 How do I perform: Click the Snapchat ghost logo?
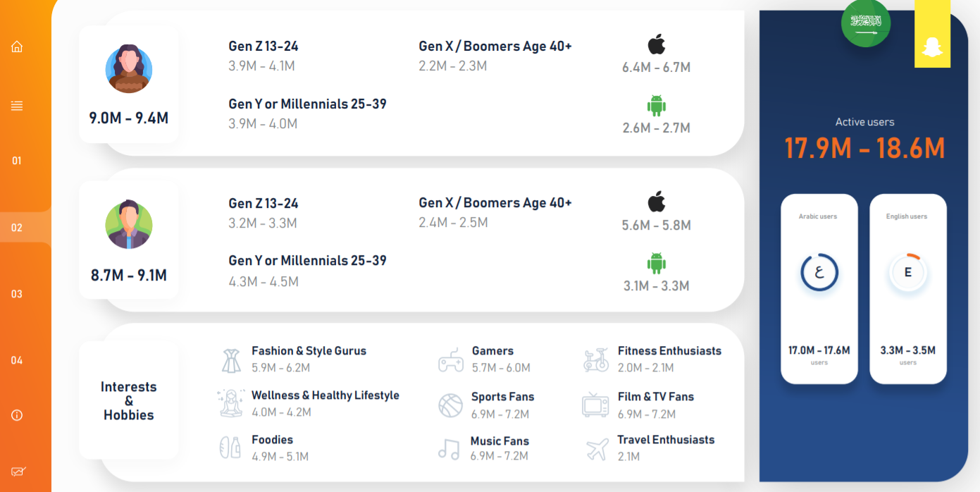point(933,47)
